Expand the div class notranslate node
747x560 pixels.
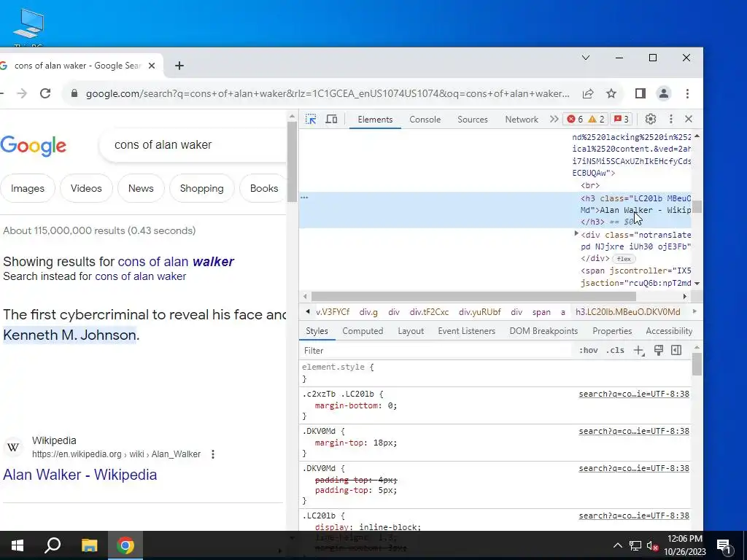576,233
